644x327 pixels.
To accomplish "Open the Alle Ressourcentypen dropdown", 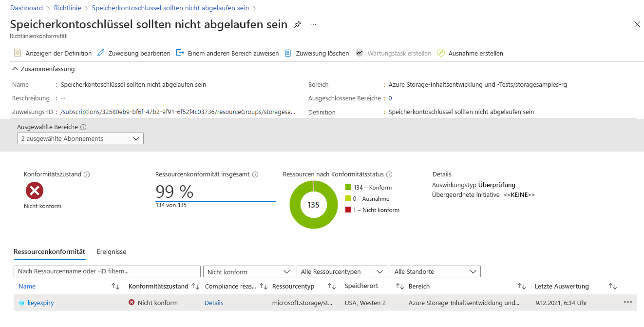I will [x=342, y=271].
